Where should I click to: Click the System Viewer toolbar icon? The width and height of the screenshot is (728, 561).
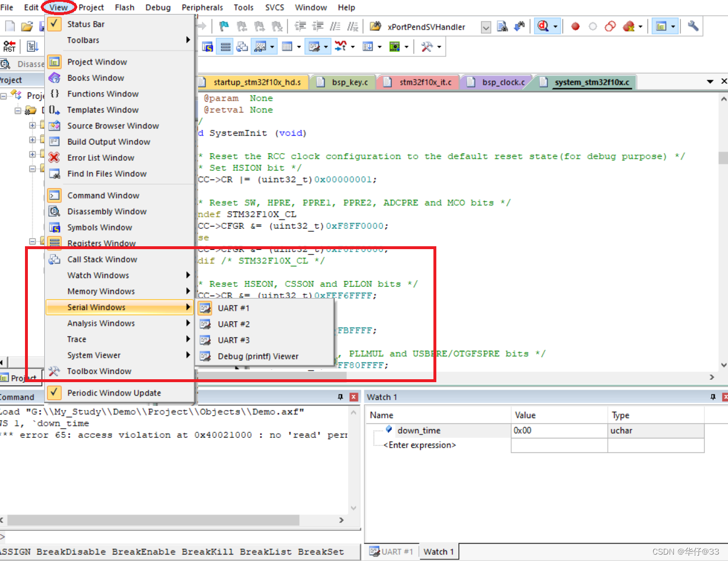pos(395,46)
